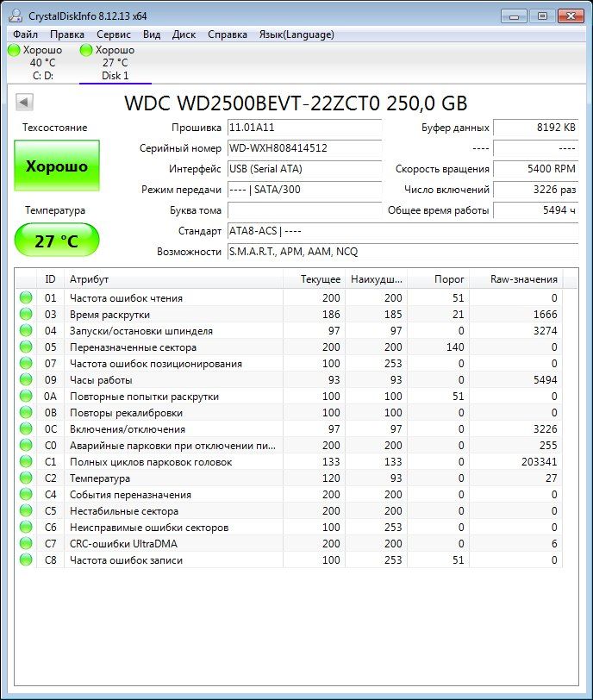Click the disk title WDC WD2500BEVT-22ZCT0 250,0 GB
The image size is (593, 700).
tap(296, 103)
